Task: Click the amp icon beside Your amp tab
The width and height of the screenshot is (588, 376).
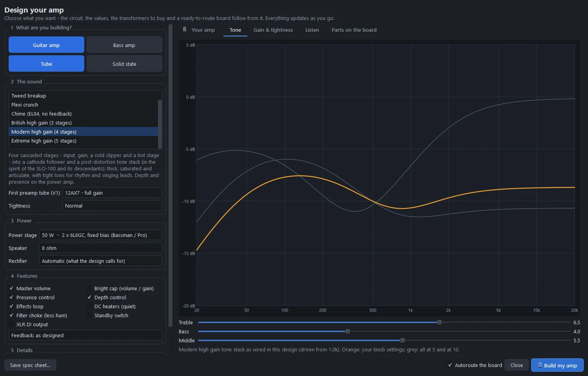Action: pos(185,29)
